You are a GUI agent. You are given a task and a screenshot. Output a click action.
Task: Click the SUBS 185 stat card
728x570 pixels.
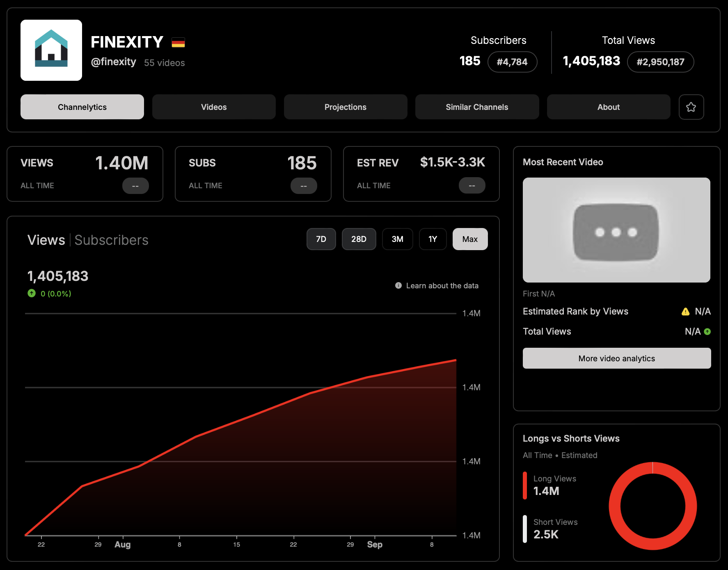tap(253, 174)
